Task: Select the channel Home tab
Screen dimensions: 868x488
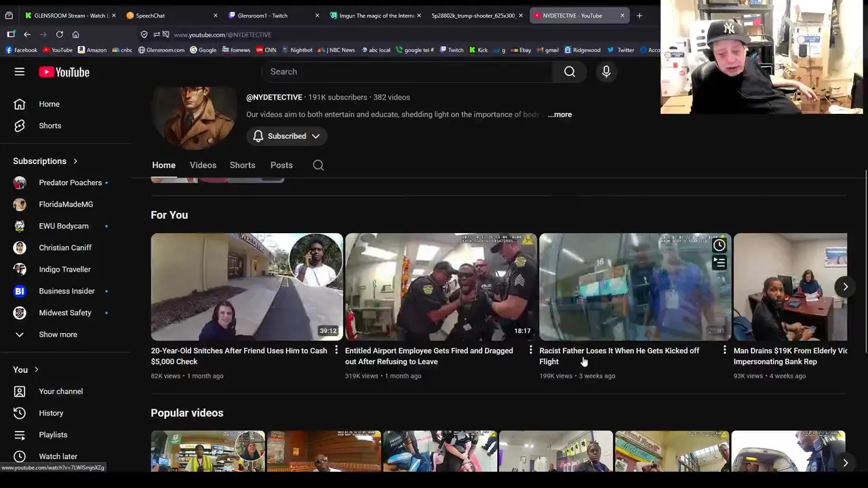Action: click(163, 165)
